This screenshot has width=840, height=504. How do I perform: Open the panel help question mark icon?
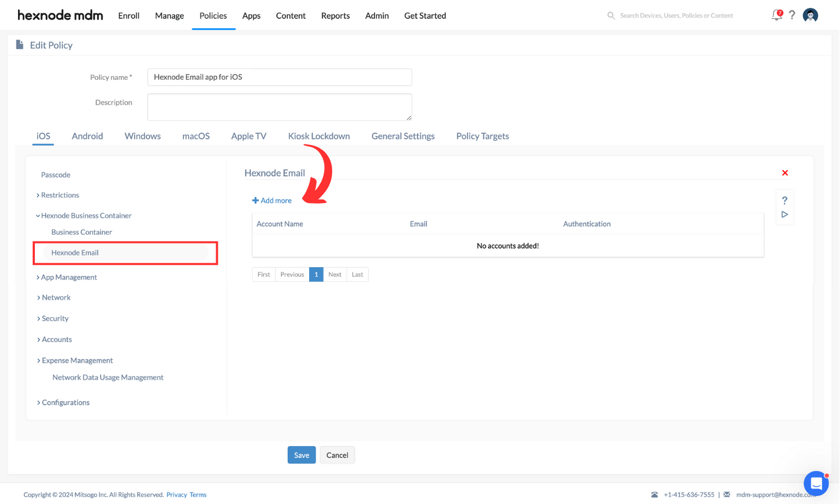click(784, 200)
